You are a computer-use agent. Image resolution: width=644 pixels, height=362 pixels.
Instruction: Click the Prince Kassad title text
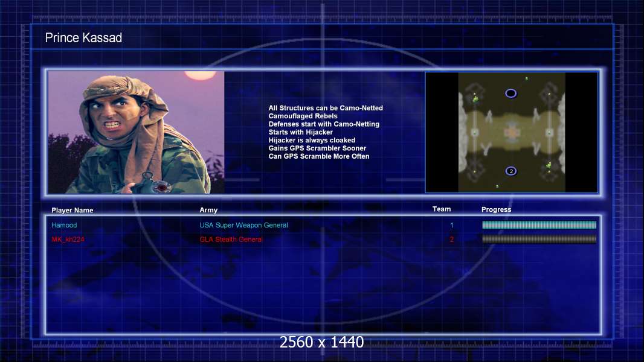83,38
